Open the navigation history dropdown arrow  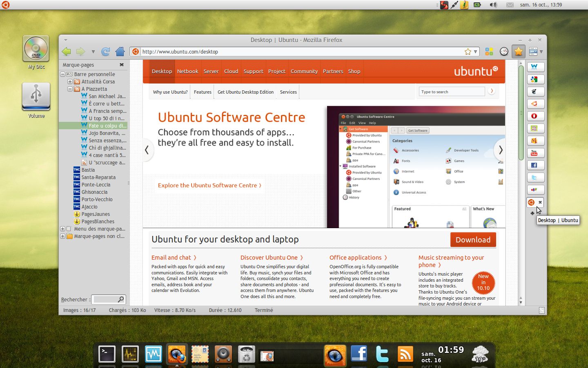tap(93, 52)
